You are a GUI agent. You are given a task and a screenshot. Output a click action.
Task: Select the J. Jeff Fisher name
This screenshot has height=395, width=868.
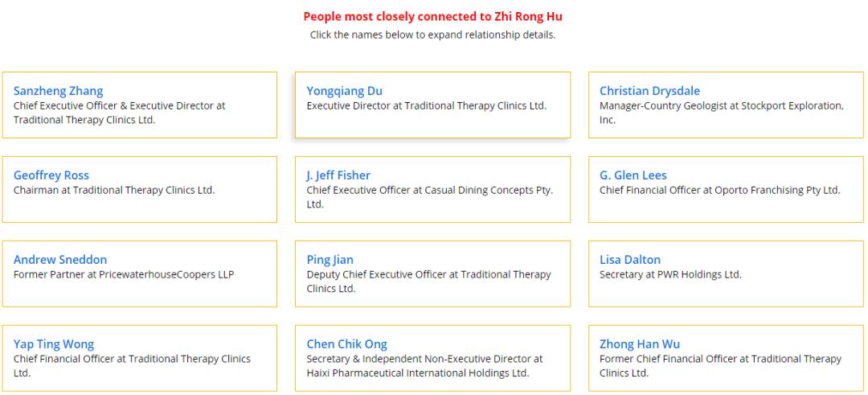point(338,175)
